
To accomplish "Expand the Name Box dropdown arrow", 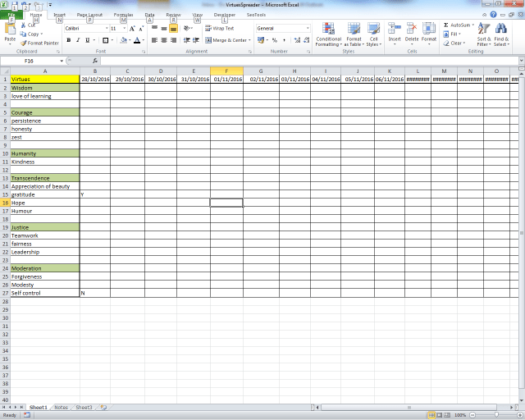I will point(62,61).
